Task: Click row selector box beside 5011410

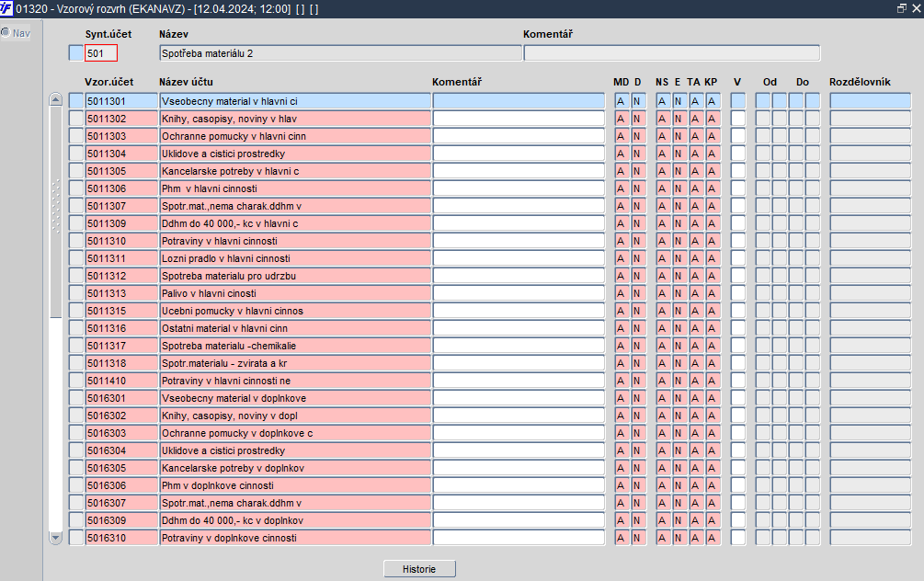Action: click(x=76, y=381)
